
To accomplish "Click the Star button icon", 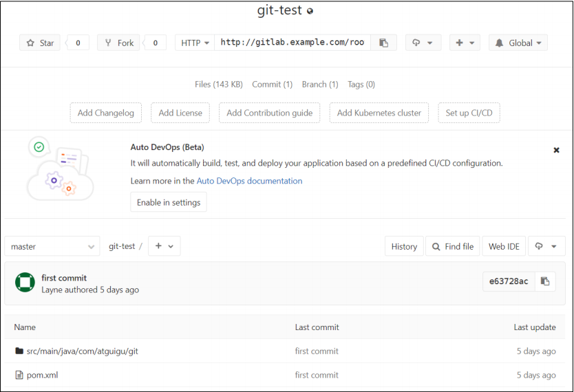I will click(30, 43).
